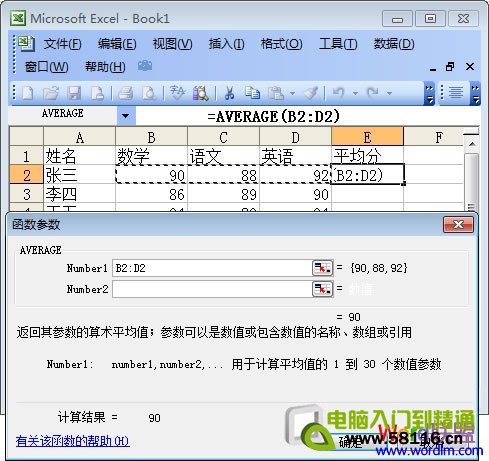This screenshot has width=489, height=461.
Task: Click the Format Painter brush icon
Action: [x=311, y=93]
